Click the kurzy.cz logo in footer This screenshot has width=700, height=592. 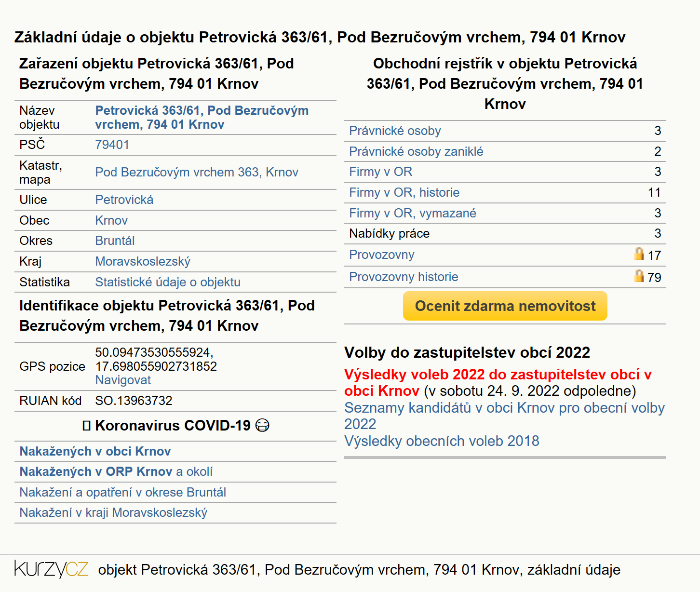pos(51,569)
